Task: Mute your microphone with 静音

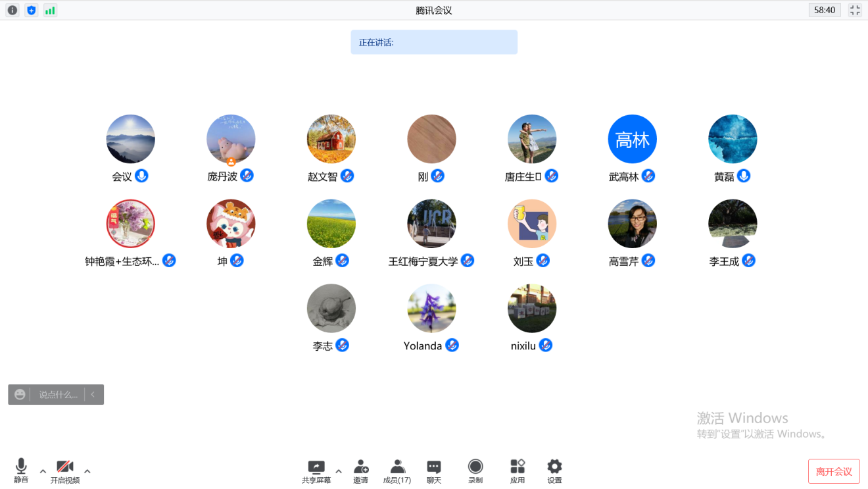Action: [20, 470]
